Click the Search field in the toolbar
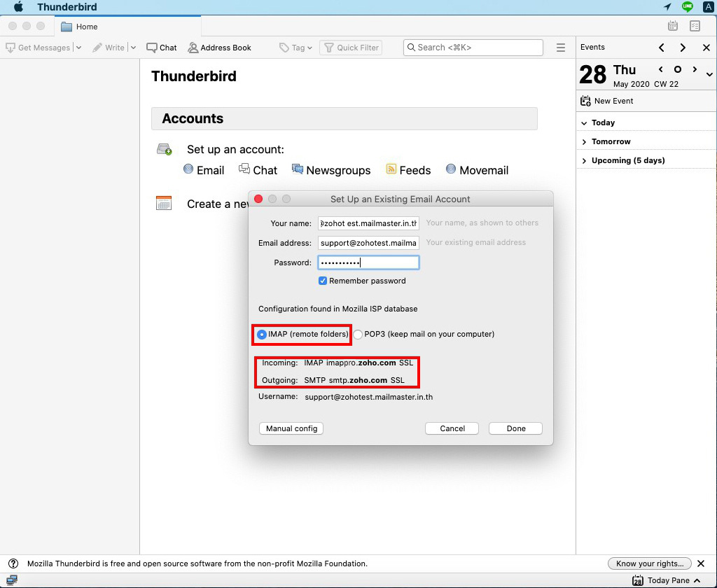 [x=473, y=48]
